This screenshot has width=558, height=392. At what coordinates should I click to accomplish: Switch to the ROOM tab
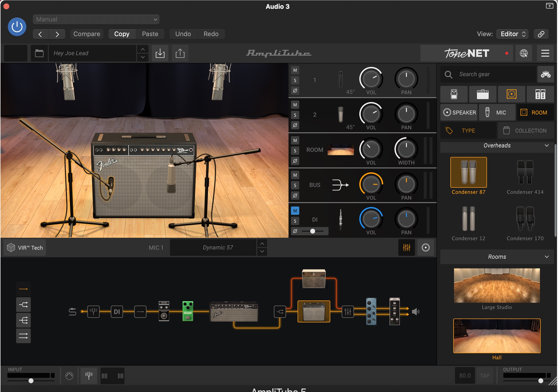(x=535, y=113)
